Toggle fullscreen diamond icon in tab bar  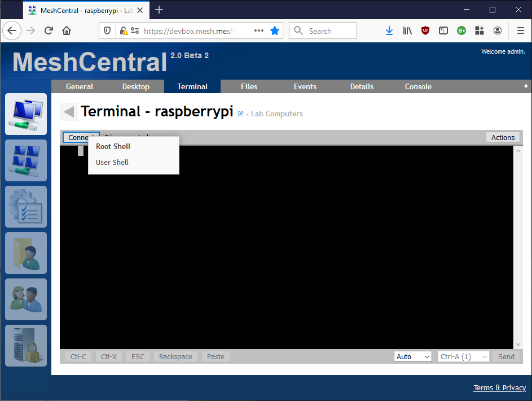tap(526, 86)
